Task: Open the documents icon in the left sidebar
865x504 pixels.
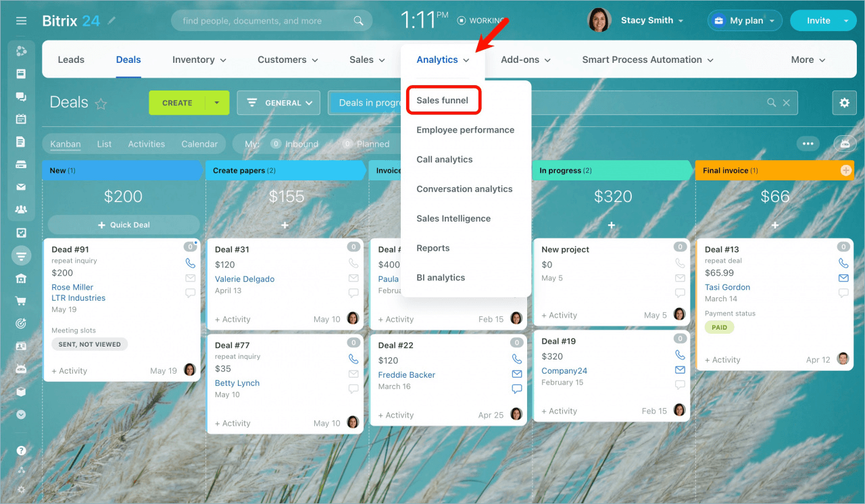Action: (22, 142)
